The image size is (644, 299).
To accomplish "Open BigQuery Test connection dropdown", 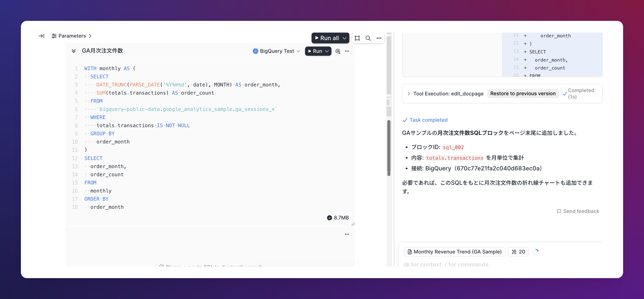I will [276, 51].
